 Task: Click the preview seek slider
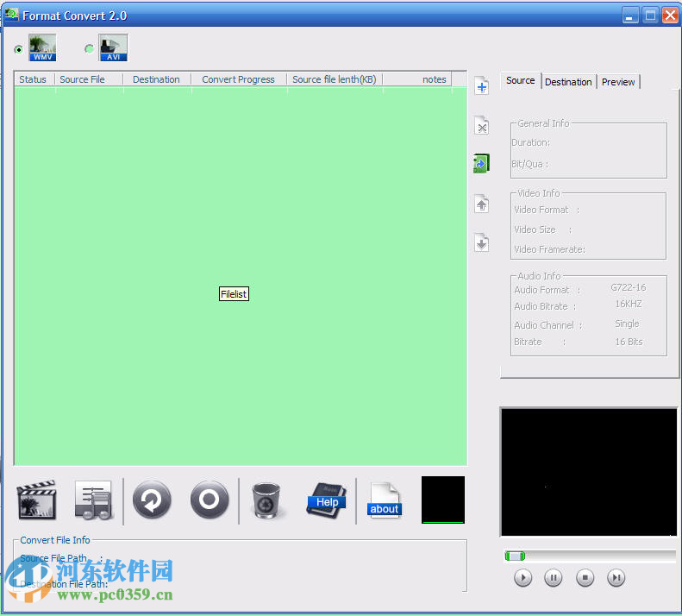coord(590,556)
